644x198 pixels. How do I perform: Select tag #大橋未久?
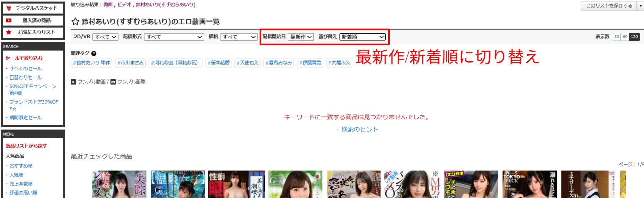tap(339, 63)
